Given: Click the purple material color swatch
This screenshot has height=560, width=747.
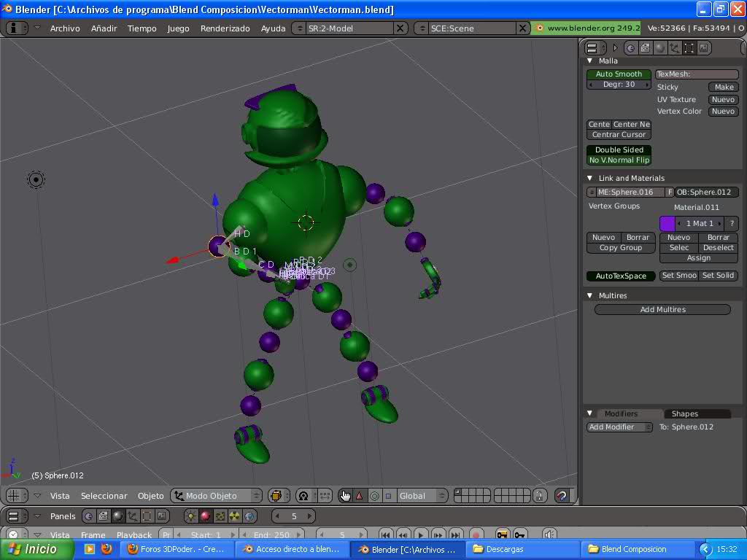Looking at the screenshot, I should (667, 224).
